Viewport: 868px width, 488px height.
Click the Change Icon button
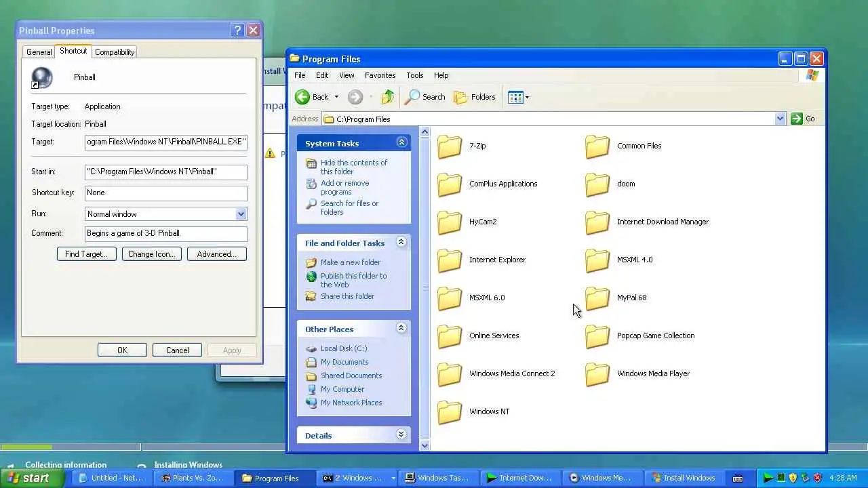coord(151,254)
